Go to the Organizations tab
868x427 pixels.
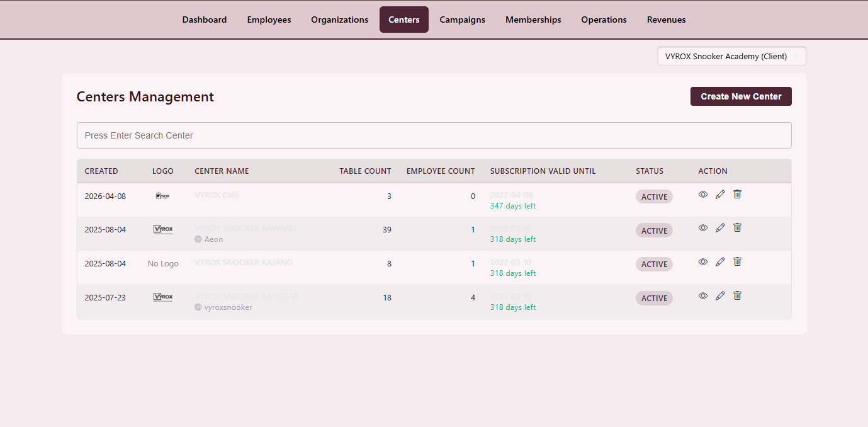340,20
